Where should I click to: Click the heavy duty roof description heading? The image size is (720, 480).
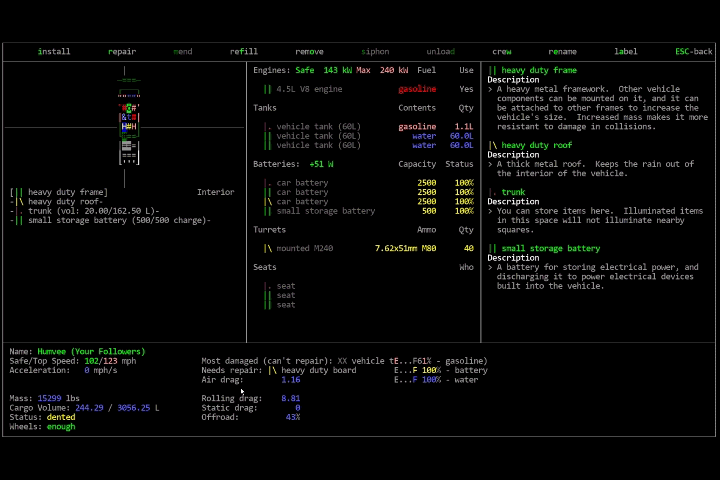[x=536, y=145]
